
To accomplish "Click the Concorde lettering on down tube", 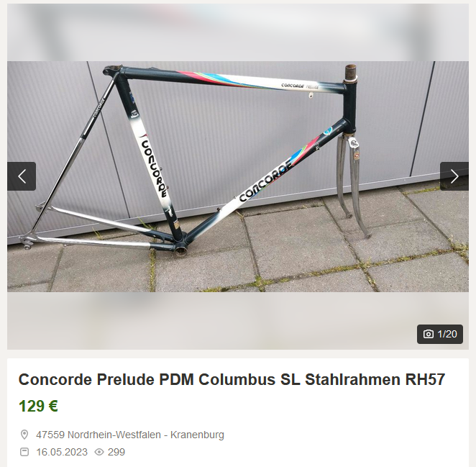I will click(267, 181).
